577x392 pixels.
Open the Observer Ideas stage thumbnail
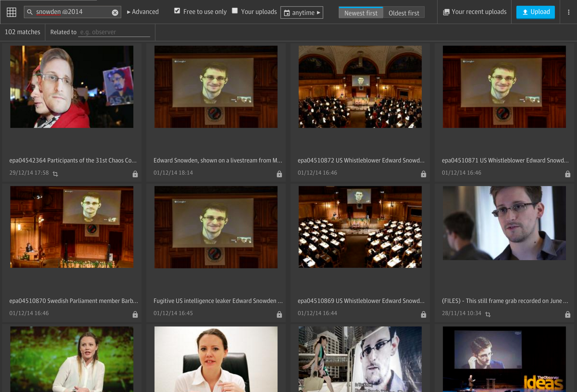(x=504, y=359)
